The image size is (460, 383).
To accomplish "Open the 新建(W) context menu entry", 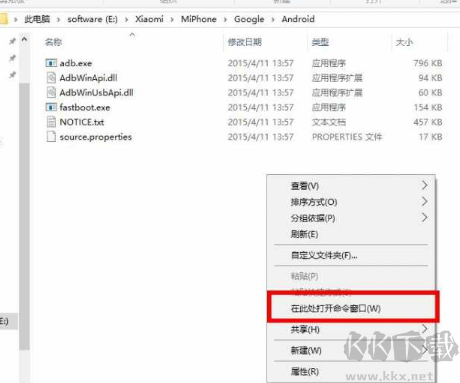I will (x=351, y=350).
